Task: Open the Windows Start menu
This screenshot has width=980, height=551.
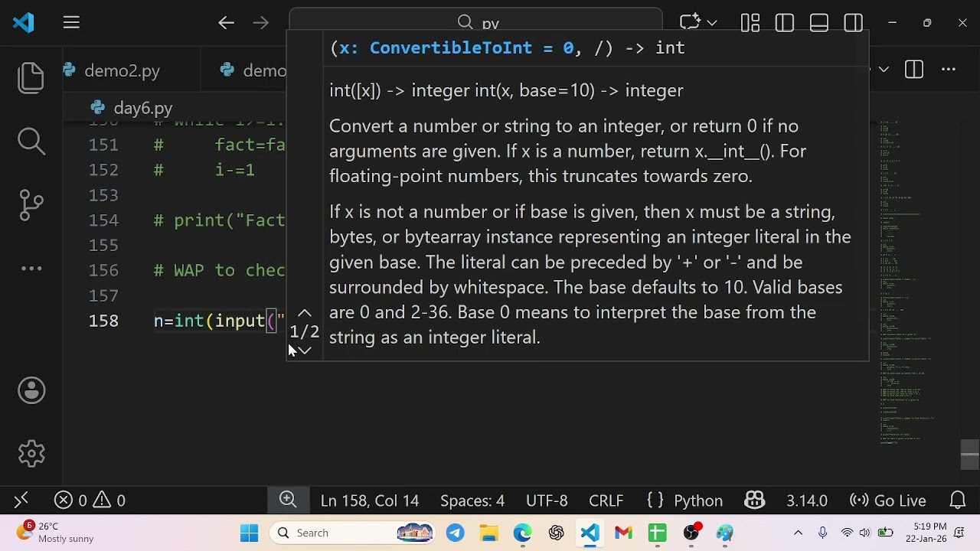Action: pyautogui.click(x=249, y=533)
